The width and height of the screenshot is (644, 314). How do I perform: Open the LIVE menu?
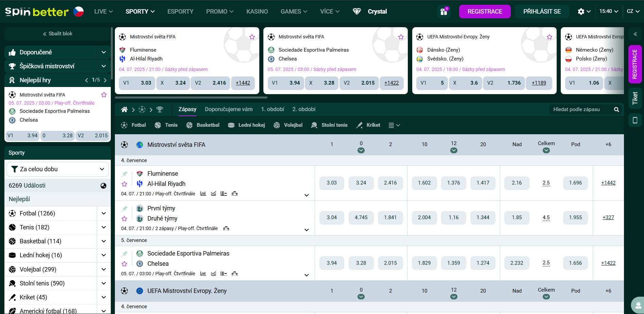pos(103,12)
